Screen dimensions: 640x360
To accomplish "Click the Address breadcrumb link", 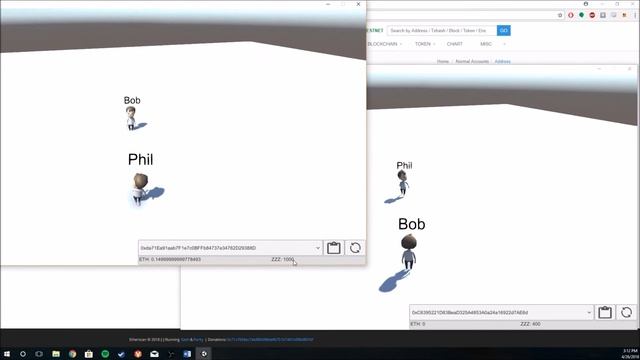I will (x=502, y=62).
